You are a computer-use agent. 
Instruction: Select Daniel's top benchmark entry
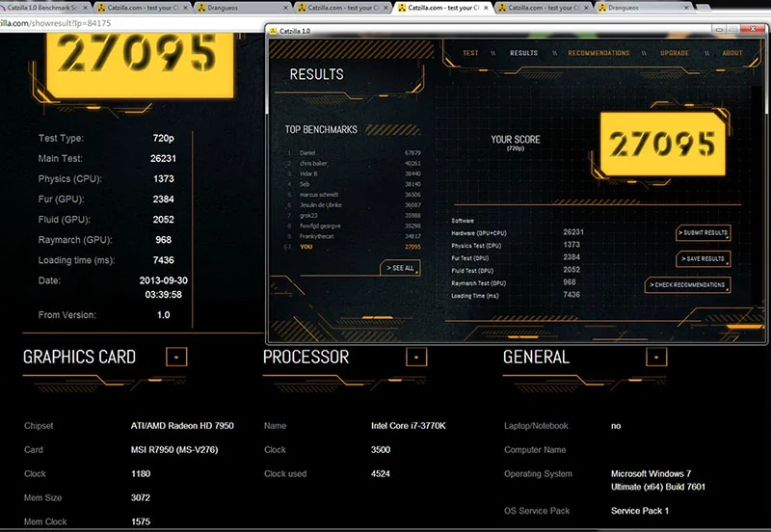(x=353, y=153)
